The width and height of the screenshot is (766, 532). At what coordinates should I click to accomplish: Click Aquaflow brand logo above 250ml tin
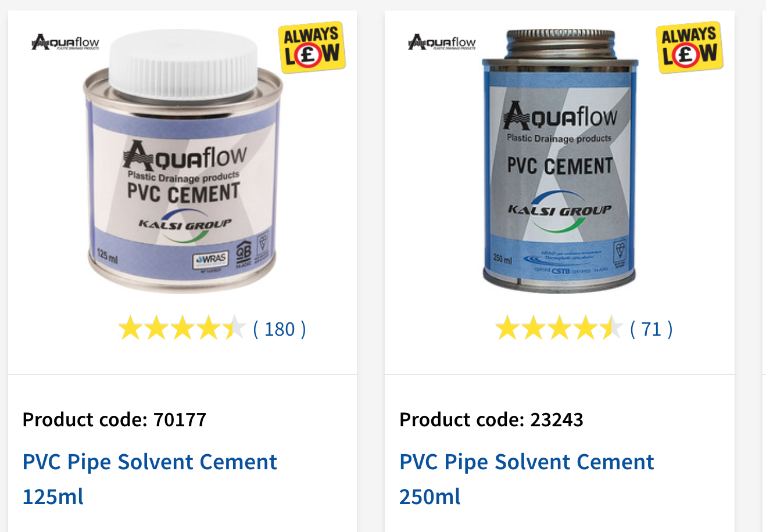[442, 42]
